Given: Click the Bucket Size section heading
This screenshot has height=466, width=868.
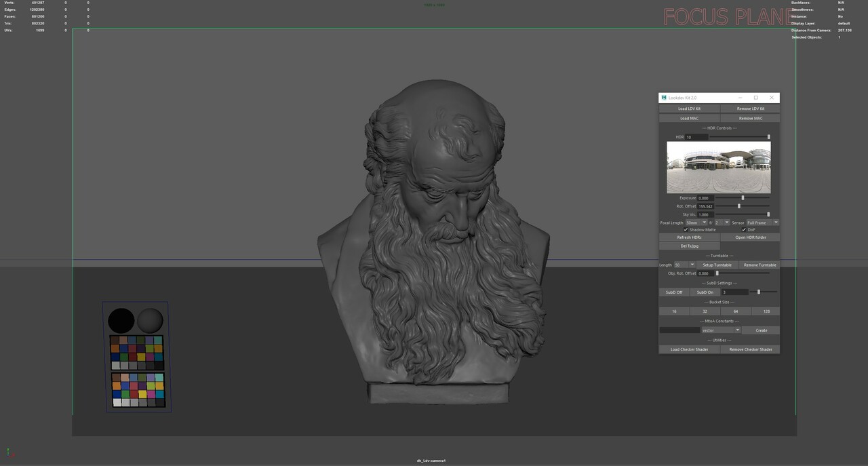Looking at the screenshot, I should coord(719,302).
